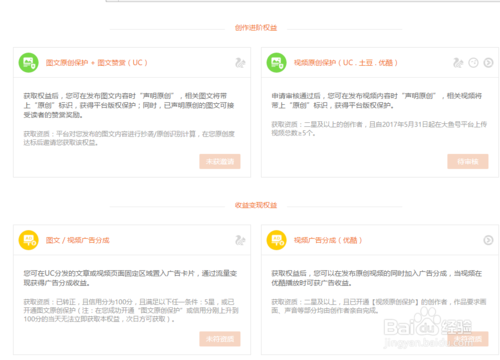Click Tudou face icon in 视频原创保护 card
Screen dimensions: 500x360
(473, 63)
